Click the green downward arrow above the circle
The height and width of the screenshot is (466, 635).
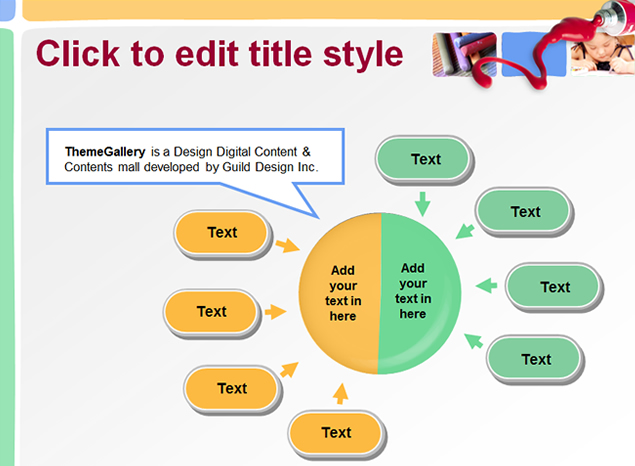click(422, 203)
